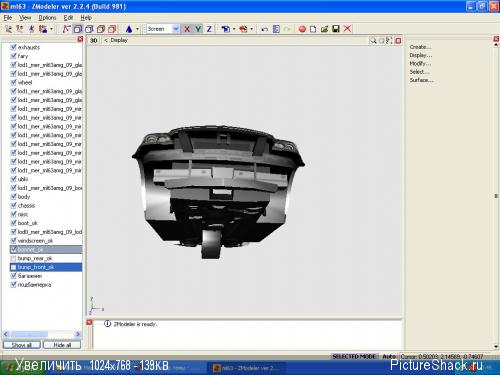This screenshot has width=500, height=375.
Task: Close the 3D viewport with red square
Action: tap(398, 41)
